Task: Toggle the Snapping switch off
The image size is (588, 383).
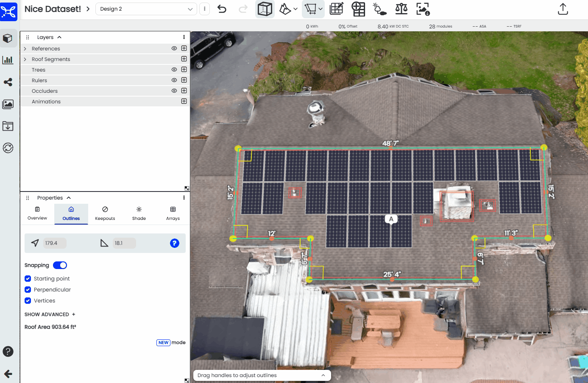Action: (x=60, y=265)
